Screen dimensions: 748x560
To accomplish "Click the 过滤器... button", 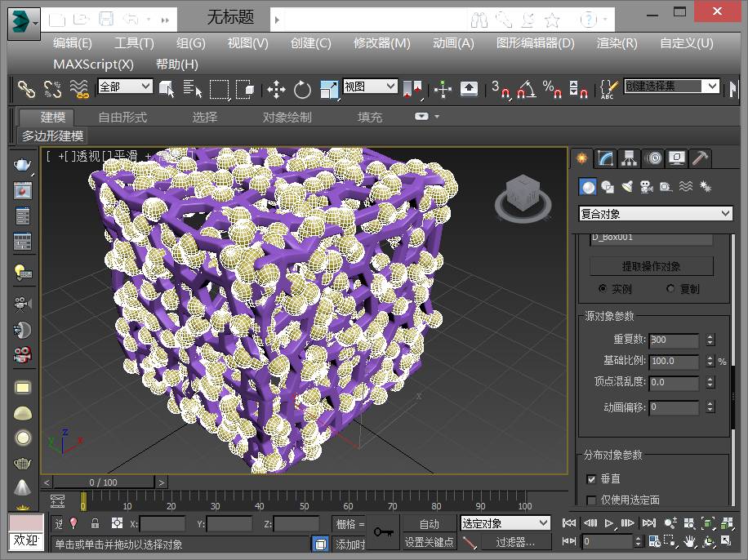I will (x=515, y=542).
